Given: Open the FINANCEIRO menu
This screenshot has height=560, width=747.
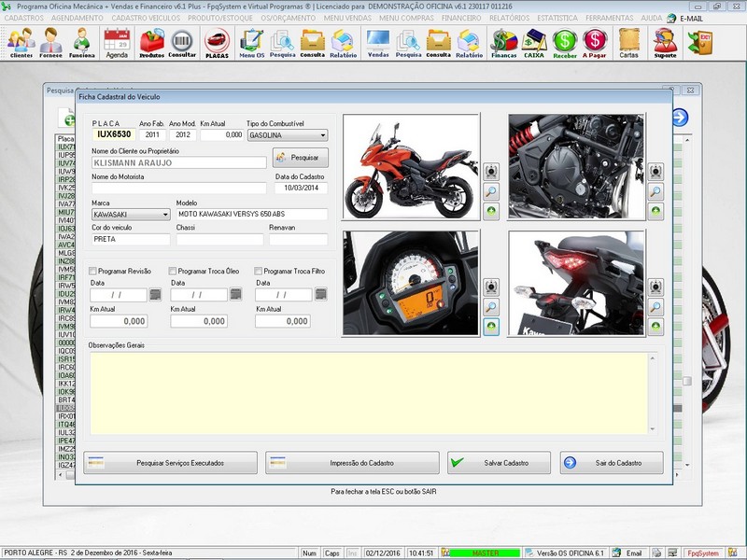Looking at the screenshot, I should click(x=461, y=18).
